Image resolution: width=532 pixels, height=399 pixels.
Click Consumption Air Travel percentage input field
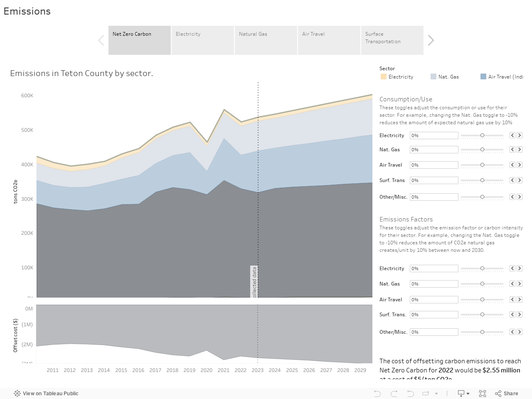pyautogui.click(x=434, y=165)
